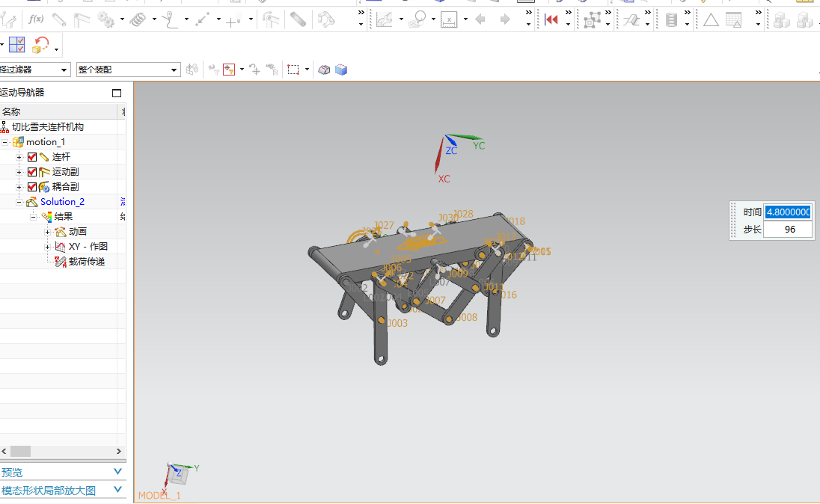Click the robot arm icon in toolbar
This screenshot has height=504, width=820.
click(325, 20)
